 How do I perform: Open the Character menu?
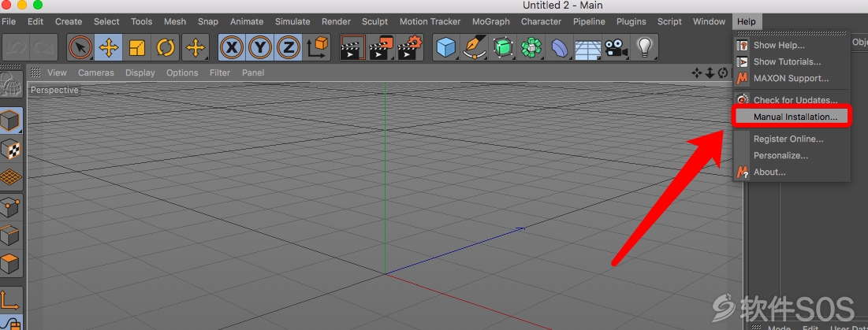pos(541,21)
